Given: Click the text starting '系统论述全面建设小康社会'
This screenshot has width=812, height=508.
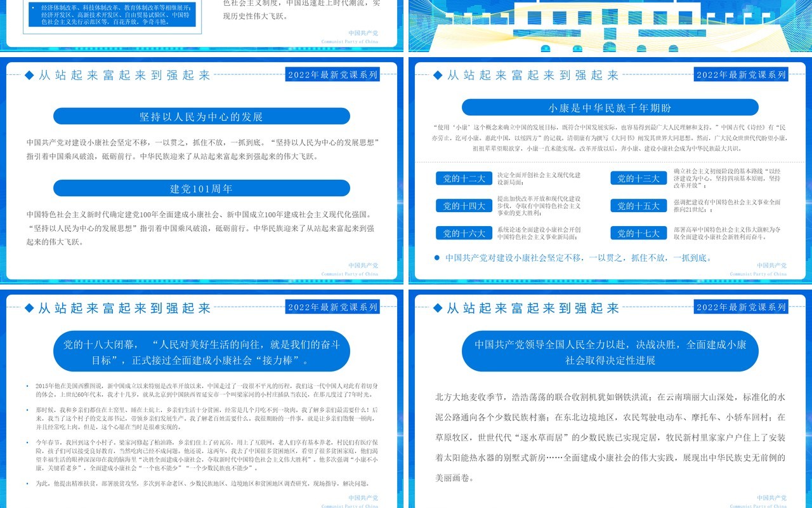Looking at the screenshot, I should (539, 233).
